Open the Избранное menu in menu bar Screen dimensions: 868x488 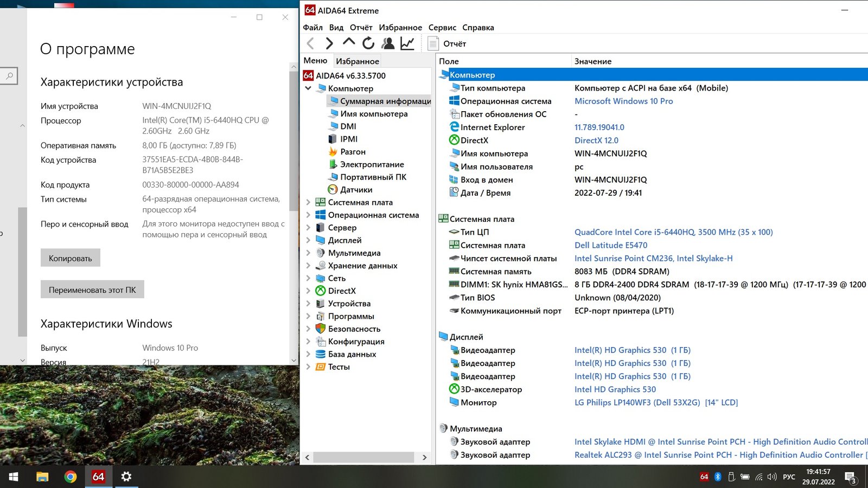(400, 28)
